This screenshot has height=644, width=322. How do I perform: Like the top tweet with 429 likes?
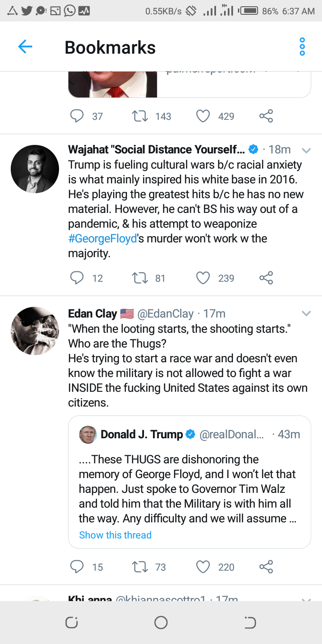203,116
